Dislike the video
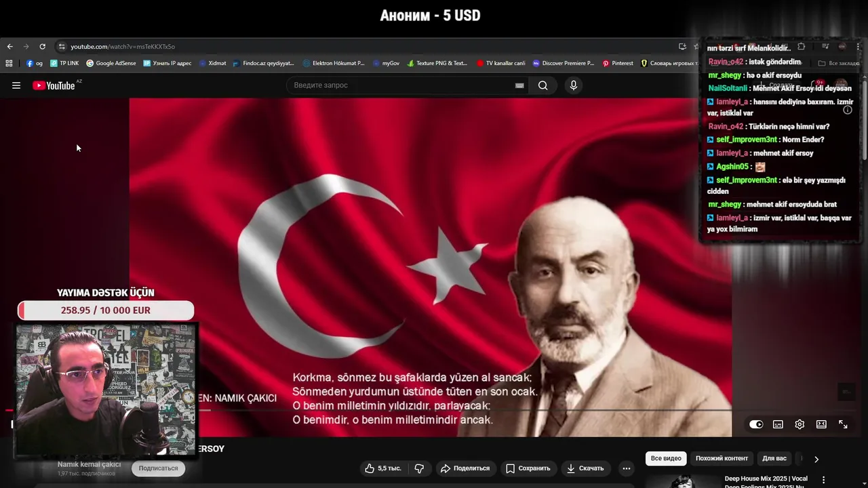The image size is (868, 488). (x=419, y=468)
